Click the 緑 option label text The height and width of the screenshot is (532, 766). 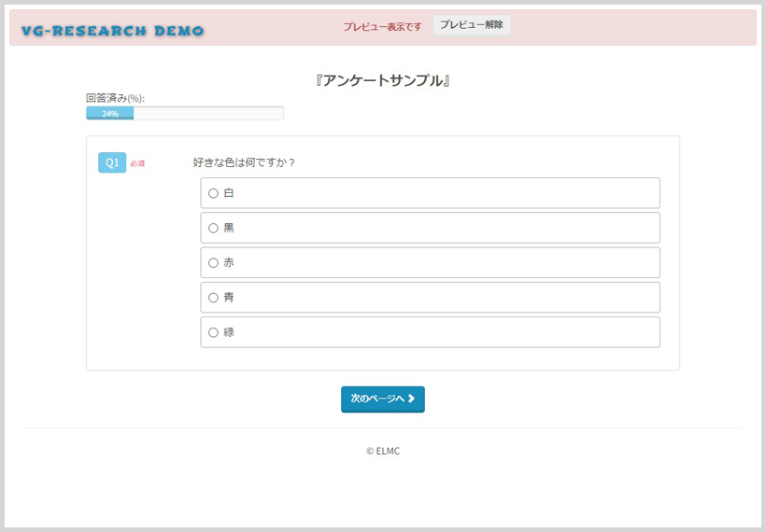coord(229,332)
